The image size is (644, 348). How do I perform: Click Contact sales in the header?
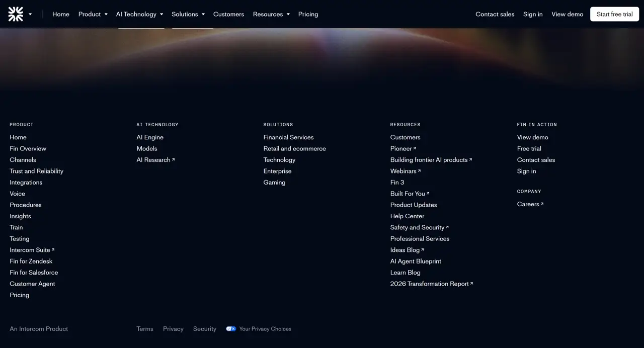(495, 14)
